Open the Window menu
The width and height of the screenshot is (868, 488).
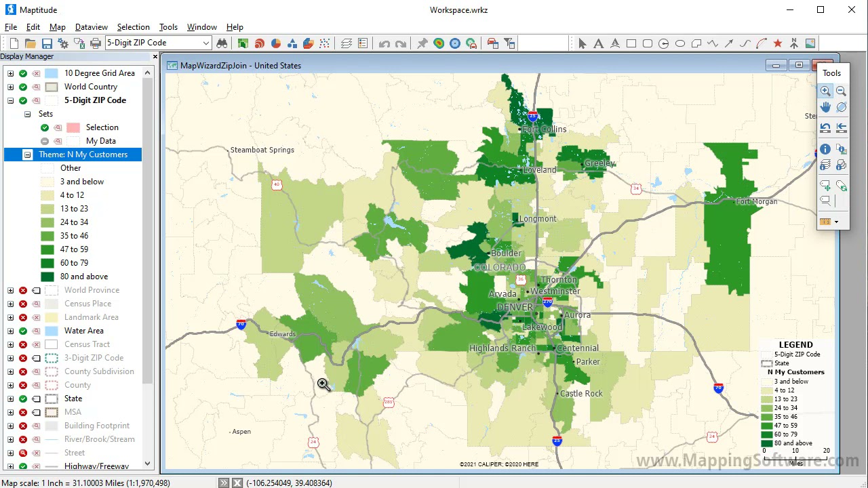click(202, 27)
